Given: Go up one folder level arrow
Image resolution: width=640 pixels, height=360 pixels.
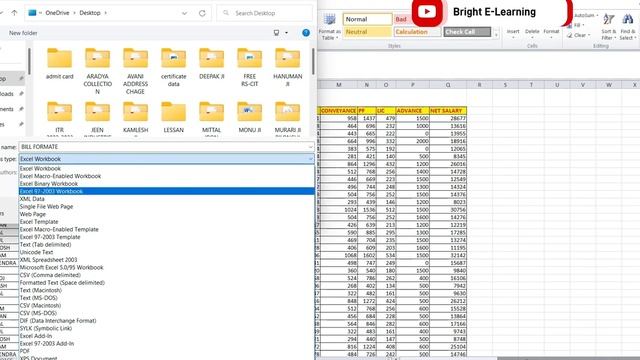Looking at the screenshot, I should point(14,13).
